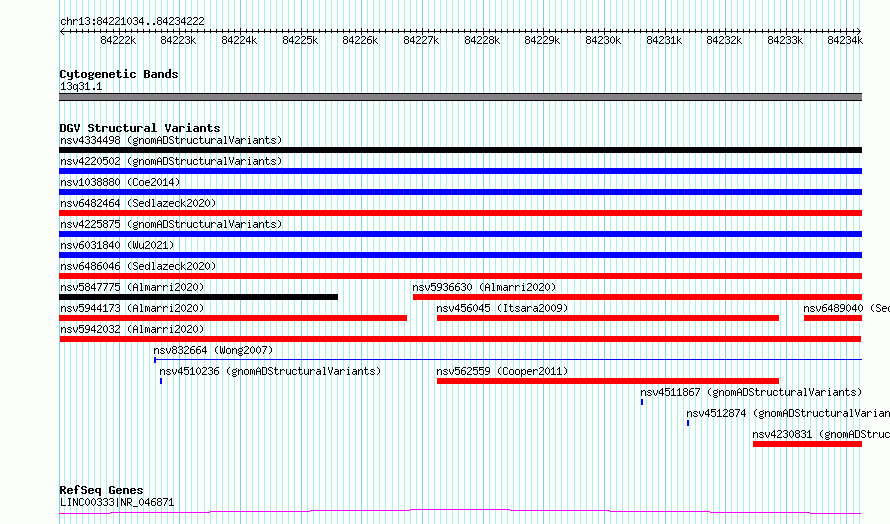Click nsv832664 (Wong2007) label
The width and height of the screenshot is (890, 524).
[x=213, y=350]
